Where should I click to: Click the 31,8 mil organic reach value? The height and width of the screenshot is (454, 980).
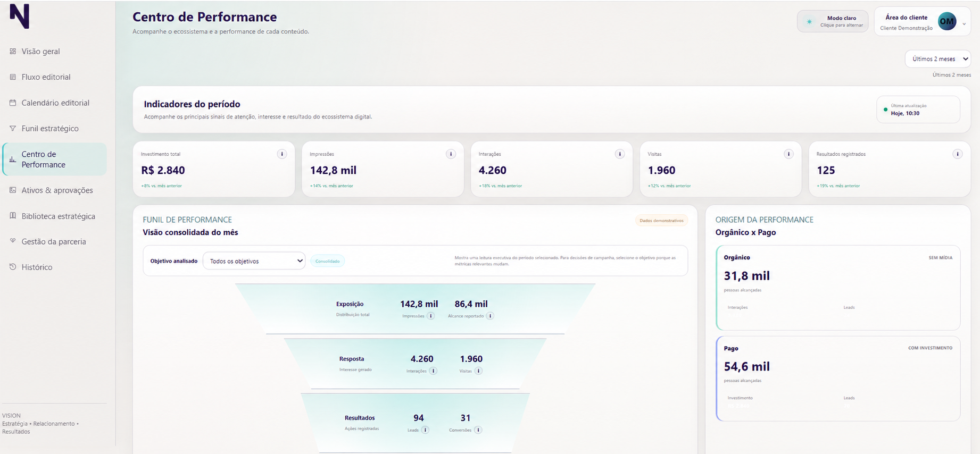tap(746, 276)
